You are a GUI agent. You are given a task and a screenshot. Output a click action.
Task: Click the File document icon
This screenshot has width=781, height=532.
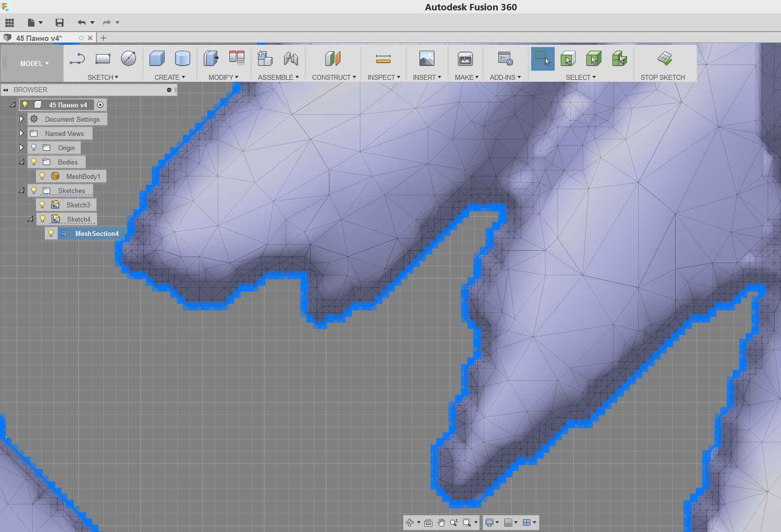coord(31,23)
